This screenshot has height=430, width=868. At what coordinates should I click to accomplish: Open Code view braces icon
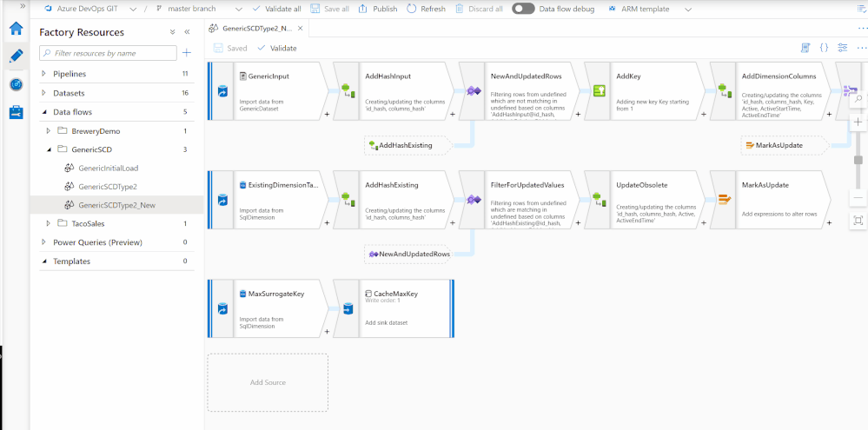point(824,48)
